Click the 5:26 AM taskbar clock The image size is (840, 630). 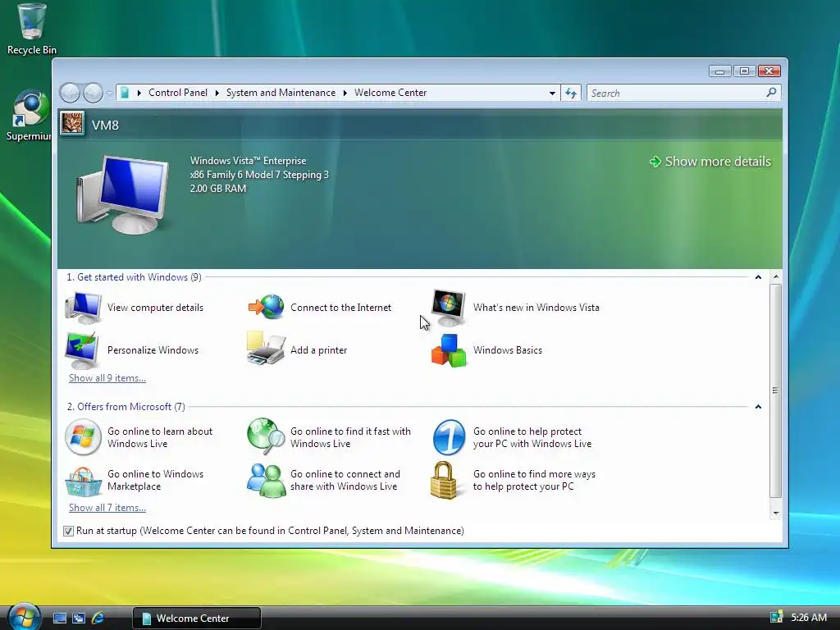click(x=809, y=618)
